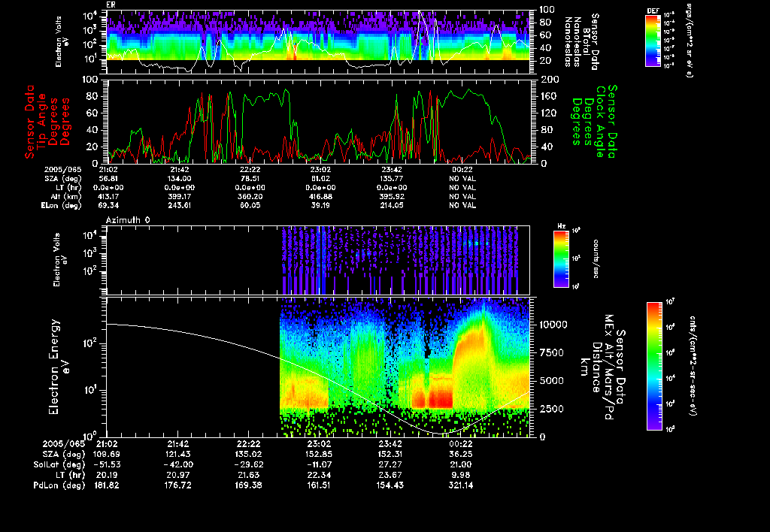The height and width of the screenshot is (532, 770).
Task: Click the 'ER' panel title
Action: [x=111, y=5]
